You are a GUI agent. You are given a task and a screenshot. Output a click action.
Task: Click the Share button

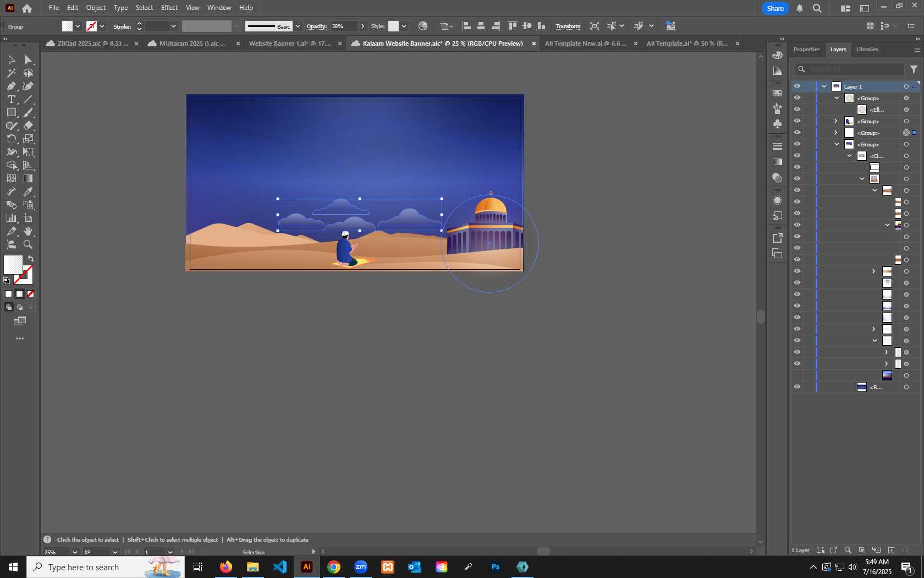point(775,8)
